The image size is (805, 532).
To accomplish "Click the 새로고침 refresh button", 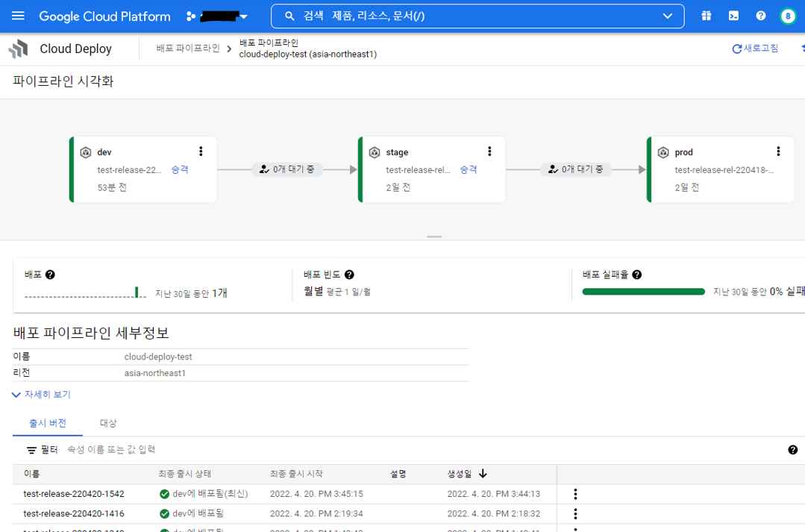I will (755, 48).
